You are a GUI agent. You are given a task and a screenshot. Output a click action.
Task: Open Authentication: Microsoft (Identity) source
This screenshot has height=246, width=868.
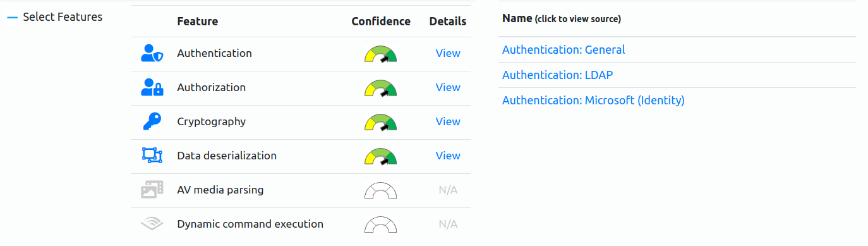593,101
